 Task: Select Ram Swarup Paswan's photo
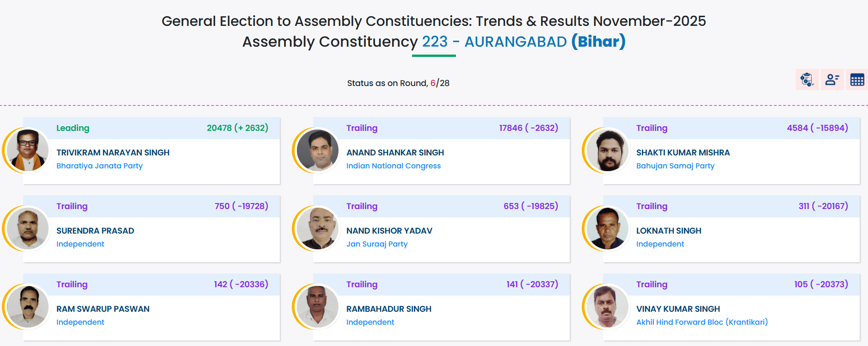point(28,307)
